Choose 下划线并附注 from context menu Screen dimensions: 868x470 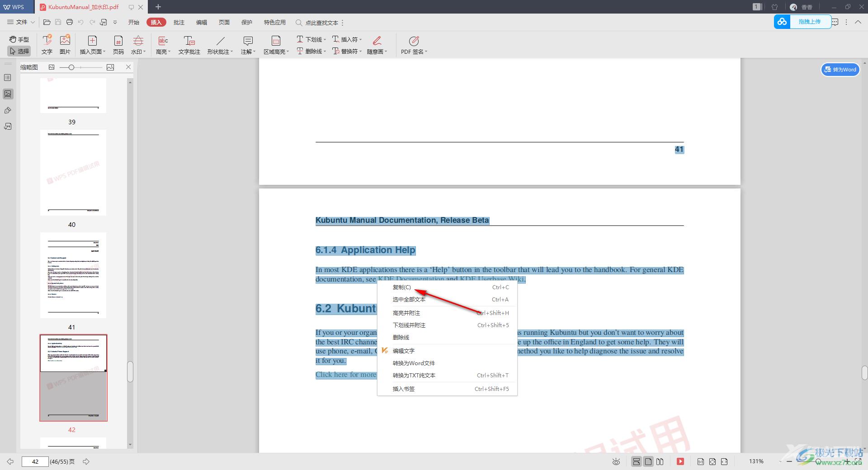[447, 325]
